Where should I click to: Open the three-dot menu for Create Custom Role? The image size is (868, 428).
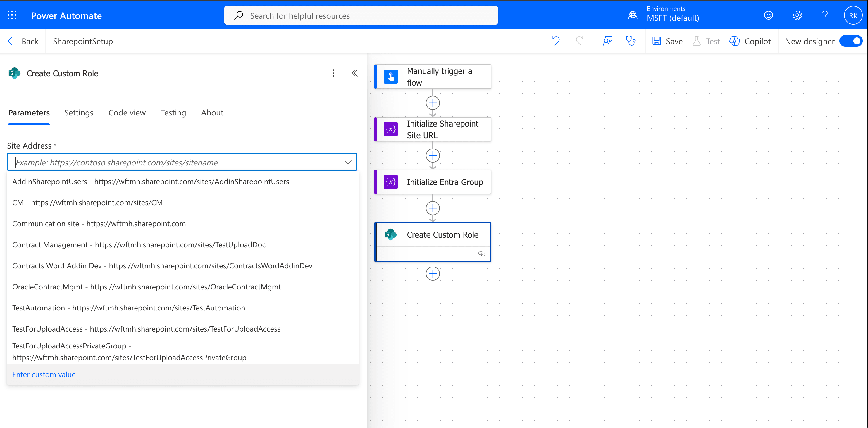pos(333,73)
